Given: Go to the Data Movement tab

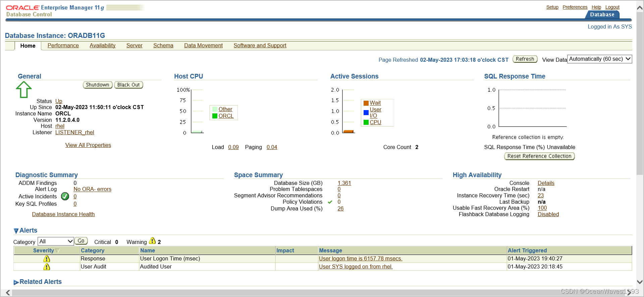Looking at the screenshot, I should click(x=203, y=46).
